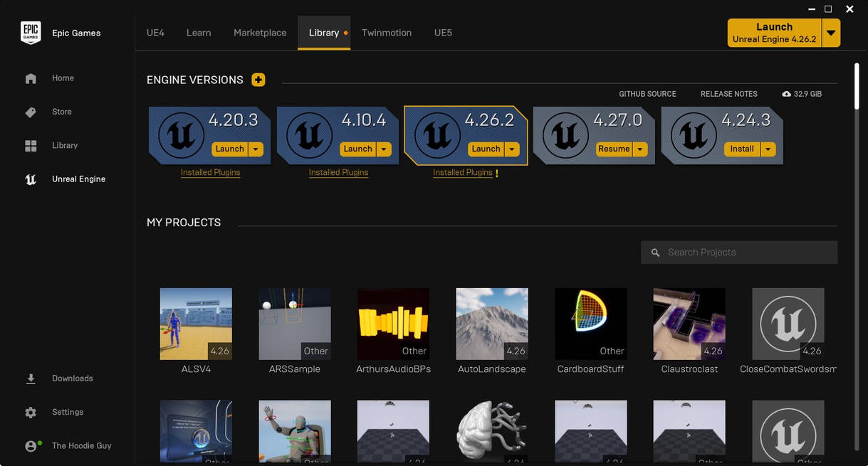Click the download size cloud icon
Viewport: 868px width, 466px height.
coord(786,94)
